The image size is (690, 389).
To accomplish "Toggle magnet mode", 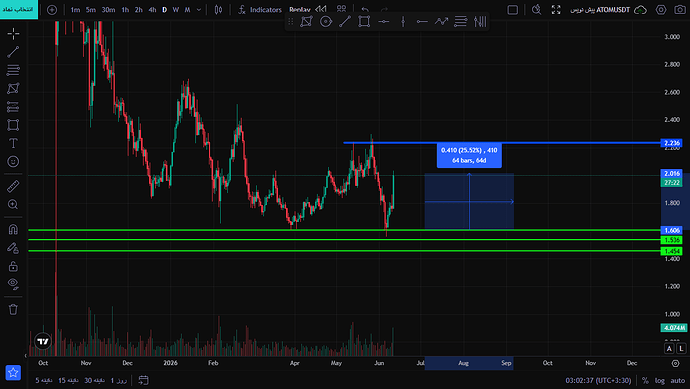I will pos(13,229).
